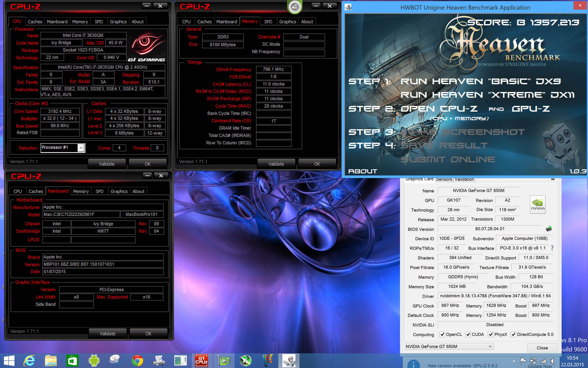Click Submit Online in HWBOT Heaven
Screen dimensions: 588x368
click(448, 159)
